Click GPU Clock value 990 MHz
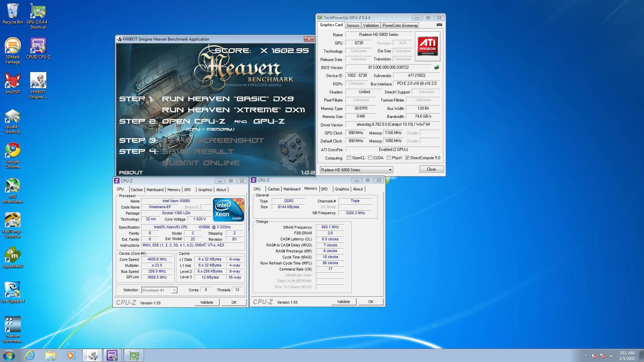Screen dimensions: 644x362 356,133
